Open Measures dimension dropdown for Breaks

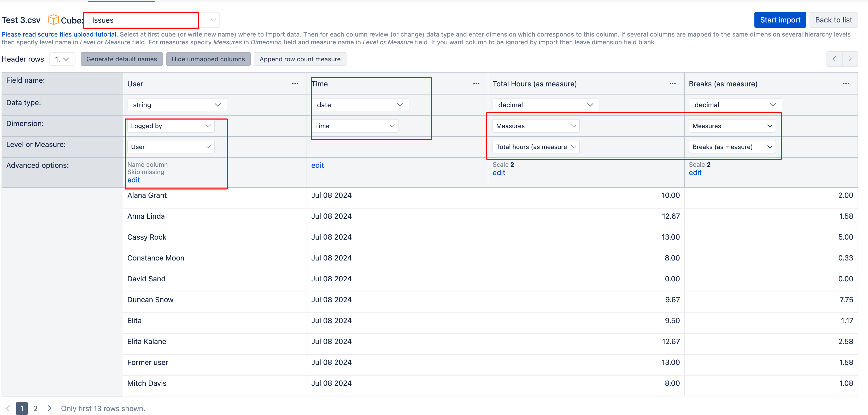[x=732, y=126]
